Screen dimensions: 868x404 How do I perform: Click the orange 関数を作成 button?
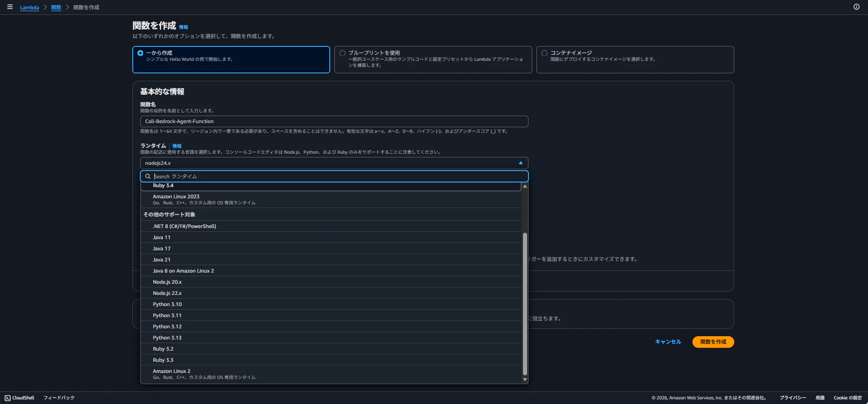coord(713,342)
